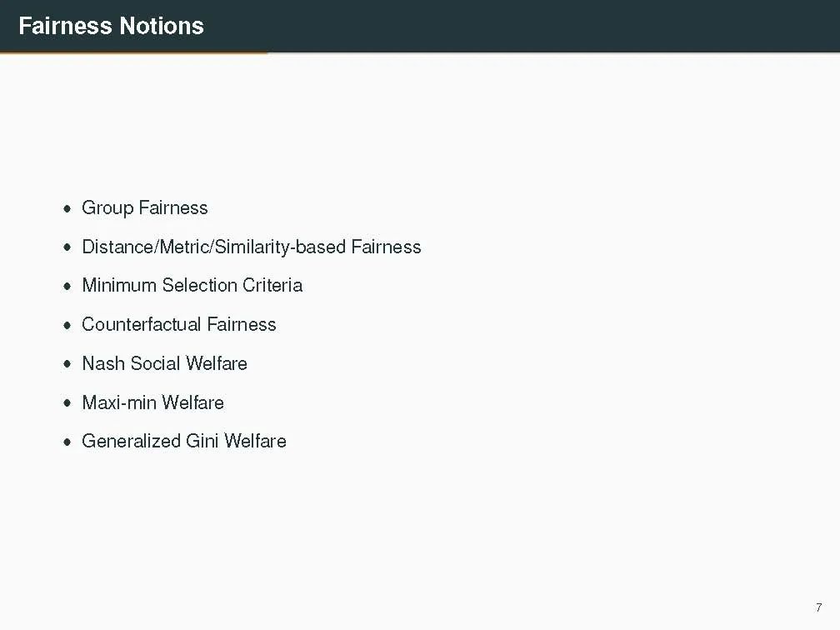This screenshot has width=840, height=630.
Task: Click the bullet dot beside Distance/Metric/Similarity-based Fairness
Action: point(67,247)
